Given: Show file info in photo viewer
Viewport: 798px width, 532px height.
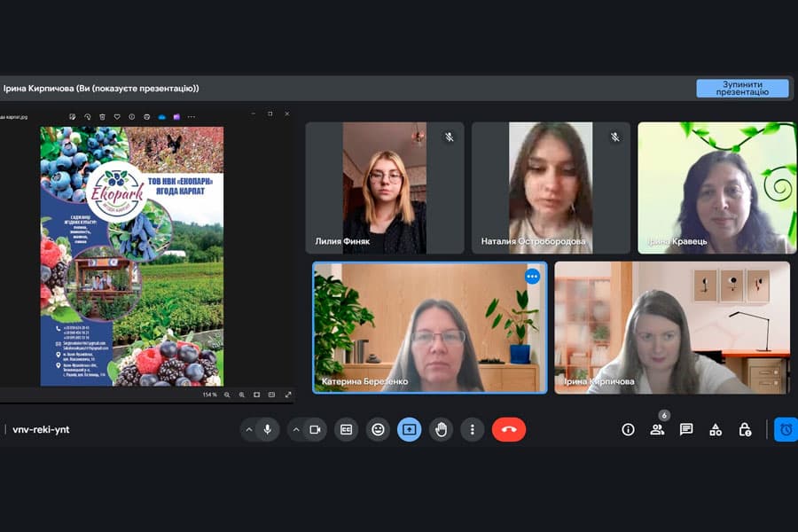Looking at the screenshot, I should point(132,117).
